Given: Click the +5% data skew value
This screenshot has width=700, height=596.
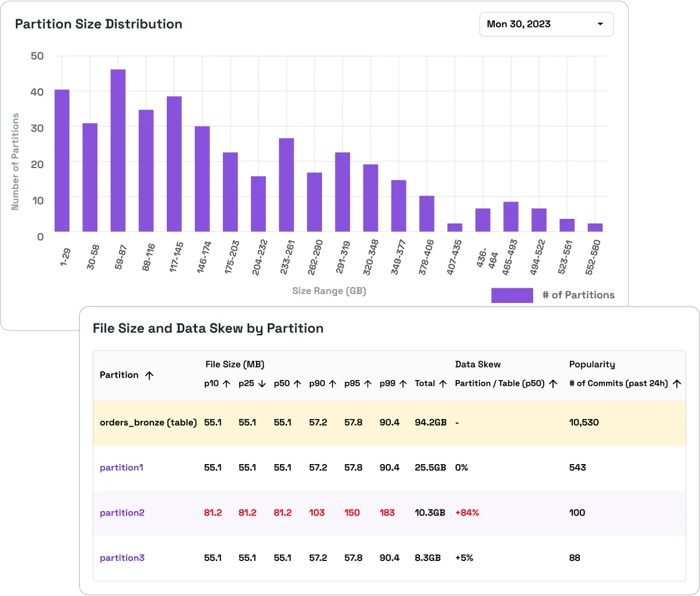Looking at the screenshot, I should [x=464, y=558].
